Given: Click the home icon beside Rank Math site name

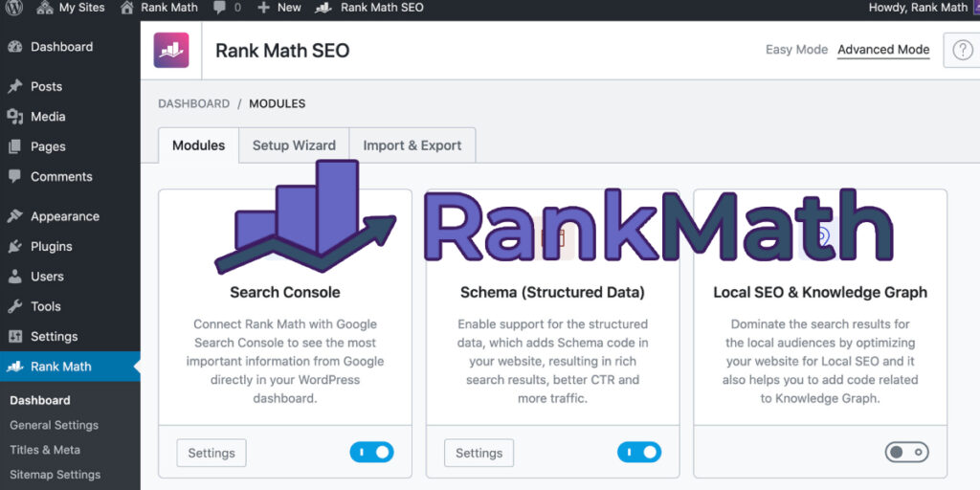Looking at the screenshot, I should point(127,8).
